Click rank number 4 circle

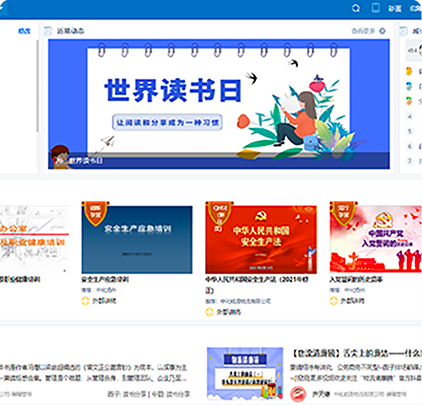point(410,116)
